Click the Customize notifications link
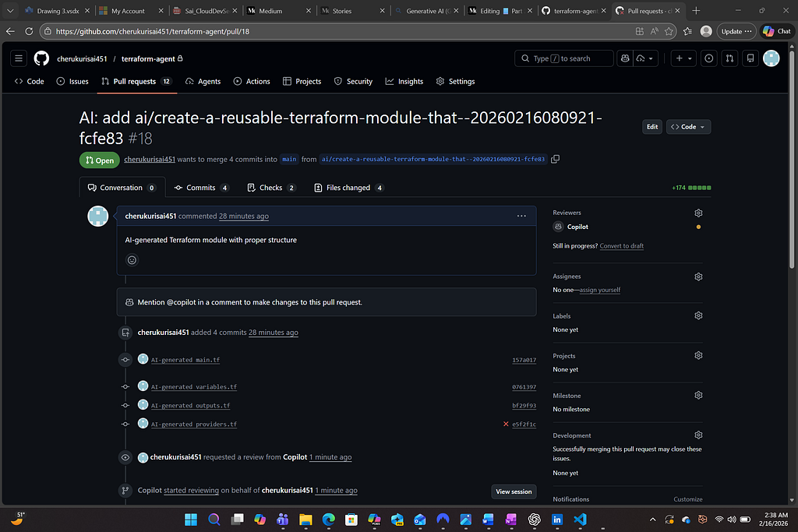The width and height of the screenshot is (798, 532). pyautogui.click(x=687, y=499)
